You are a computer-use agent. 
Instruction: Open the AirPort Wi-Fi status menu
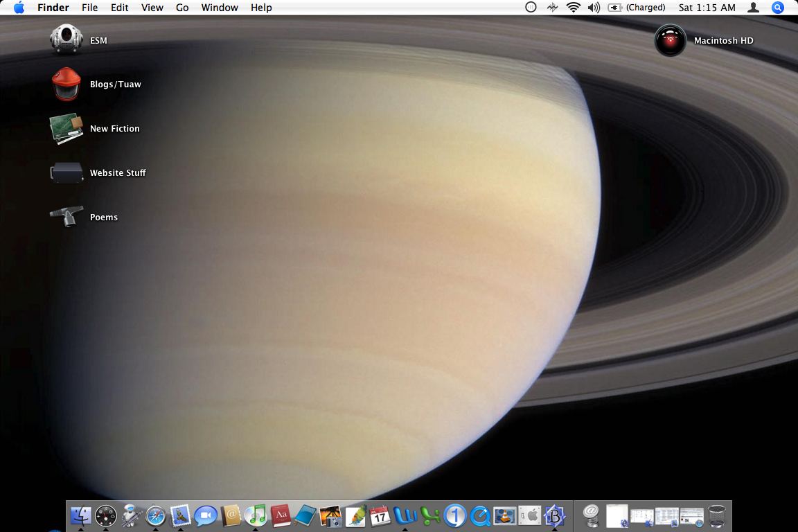tap(573, 8)
